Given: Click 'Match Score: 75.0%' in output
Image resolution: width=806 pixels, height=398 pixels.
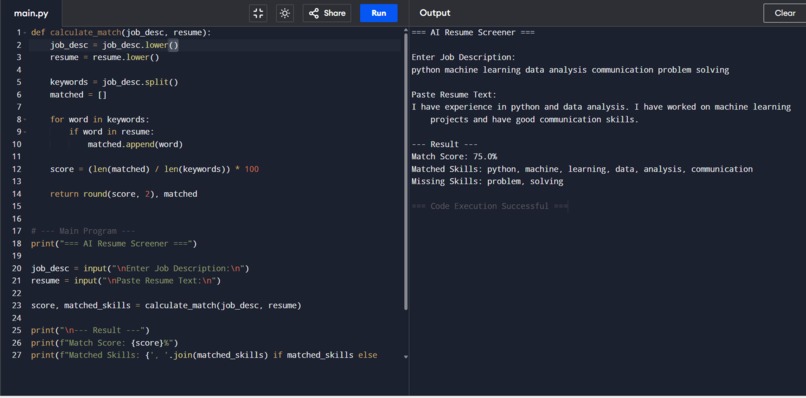Looking at the screenshot, I should point(454,157).
